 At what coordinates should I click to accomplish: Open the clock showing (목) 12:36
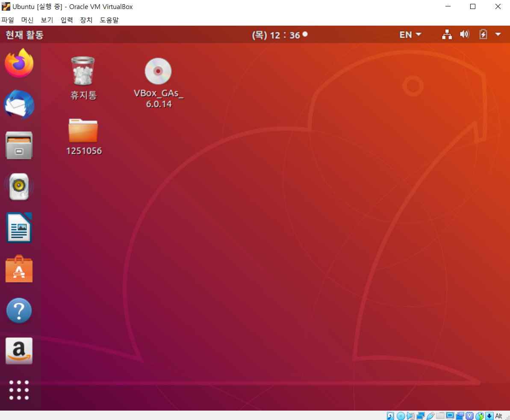(280, 35)
